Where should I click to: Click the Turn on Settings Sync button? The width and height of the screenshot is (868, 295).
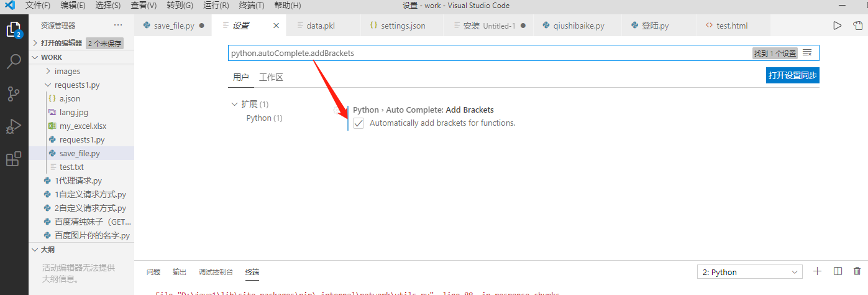click(793, 76)
